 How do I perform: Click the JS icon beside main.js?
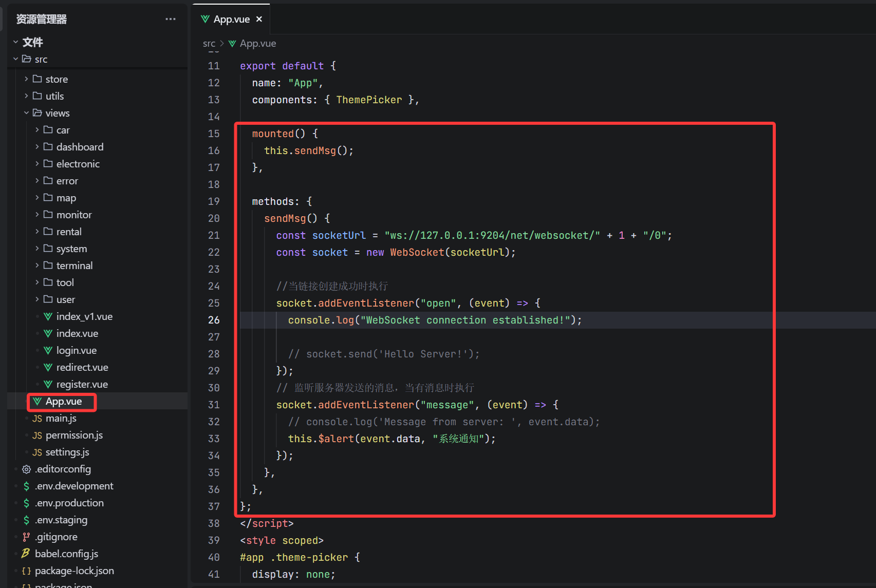(37, 419)
